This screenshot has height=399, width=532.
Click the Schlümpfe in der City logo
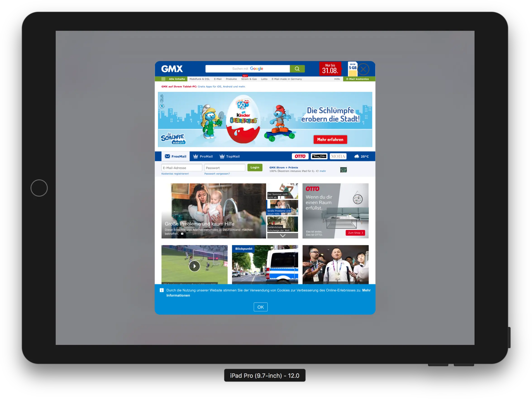173,139
